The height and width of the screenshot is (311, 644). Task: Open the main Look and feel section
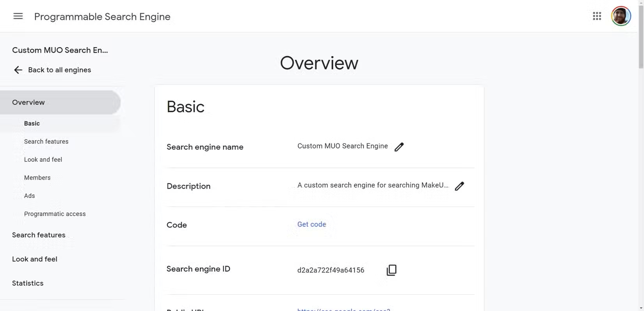[x=34, y=259]
